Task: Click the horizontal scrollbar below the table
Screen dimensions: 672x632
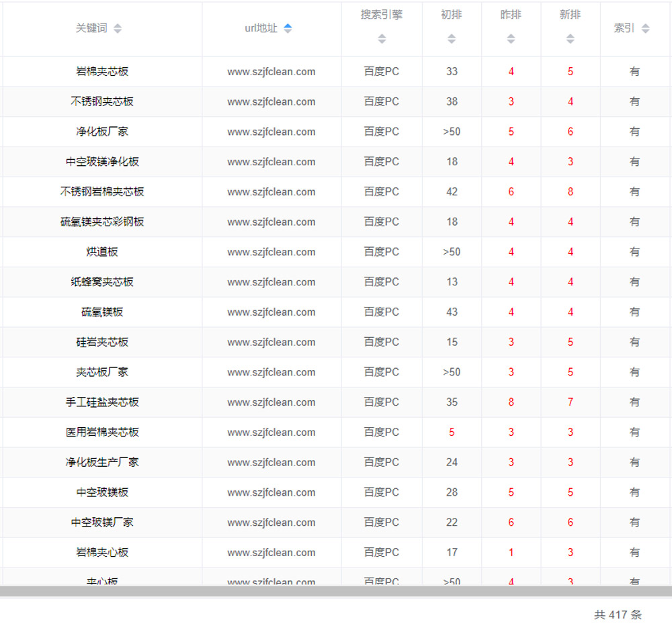Action: pos(336,591)
